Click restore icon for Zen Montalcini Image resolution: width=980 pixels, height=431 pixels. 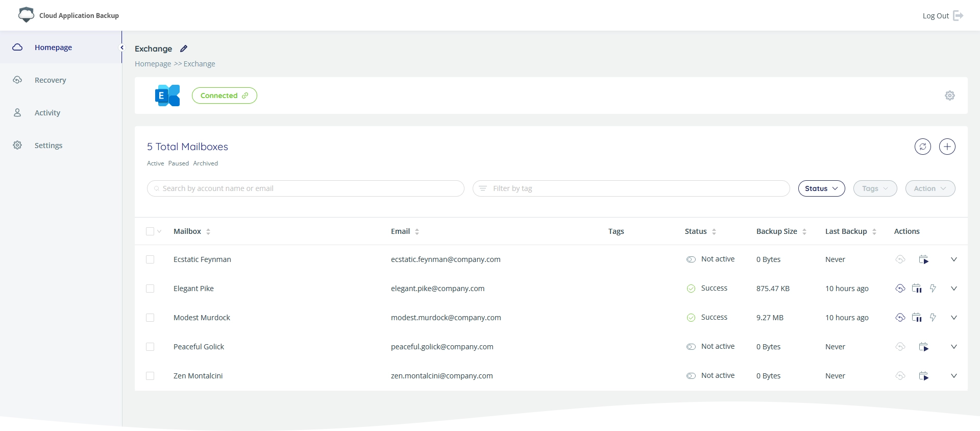click(x=900, y=376)
